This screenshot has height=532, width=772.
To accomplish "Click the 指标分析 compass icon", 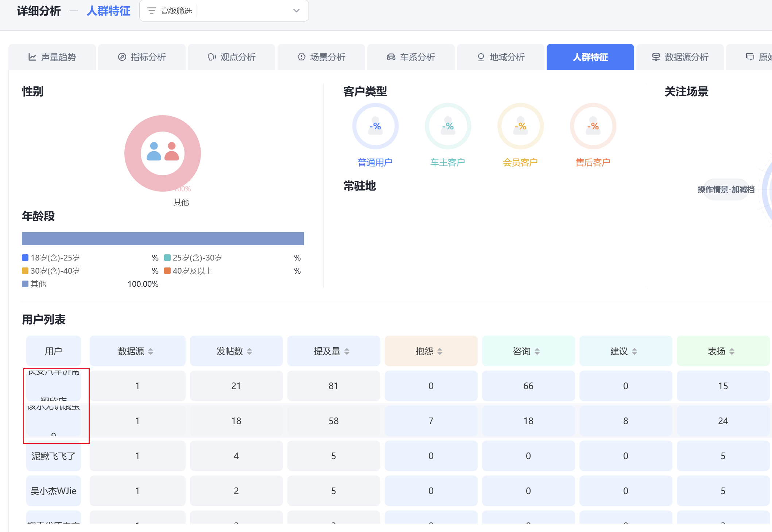I will point(122,57).
